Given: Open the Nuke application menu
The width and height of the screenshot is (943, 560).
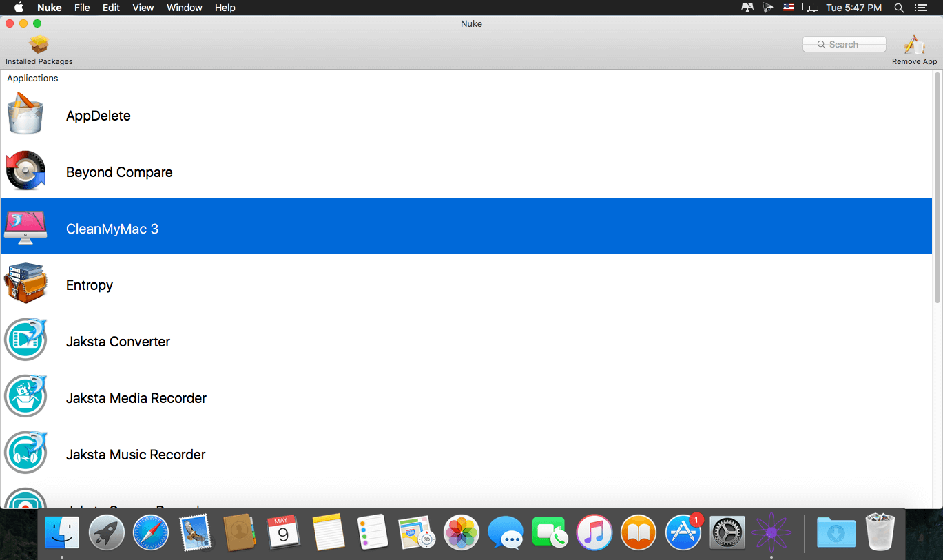Looking at the screenshot, I should (x=50, y=8).
